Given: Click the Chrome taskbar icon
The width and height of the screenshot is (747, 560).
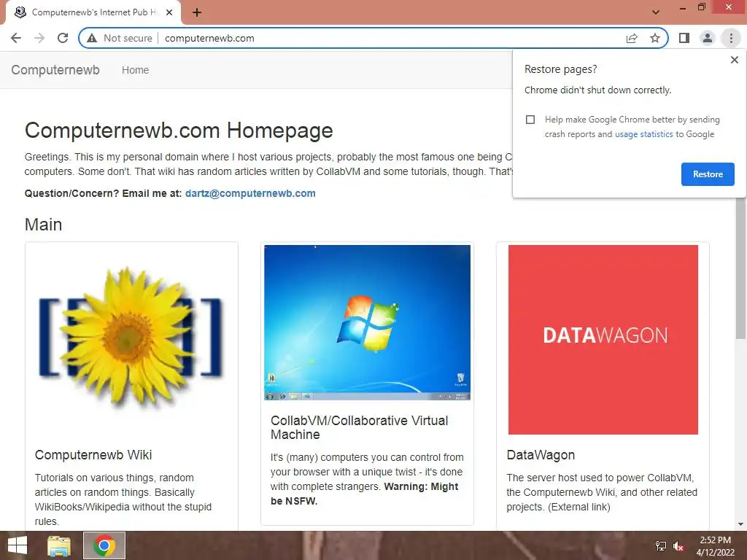Looking at the screenshot, I should (x=104, y=545).
